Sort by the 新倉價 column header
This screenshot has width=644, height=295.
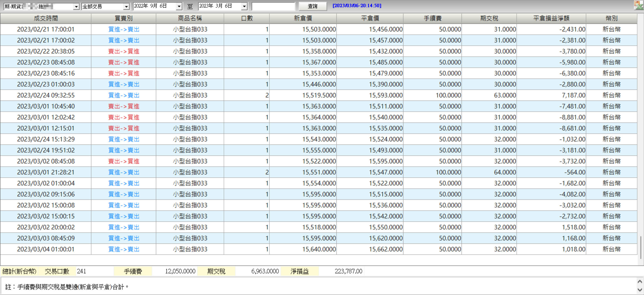click(x=303, y=18)
